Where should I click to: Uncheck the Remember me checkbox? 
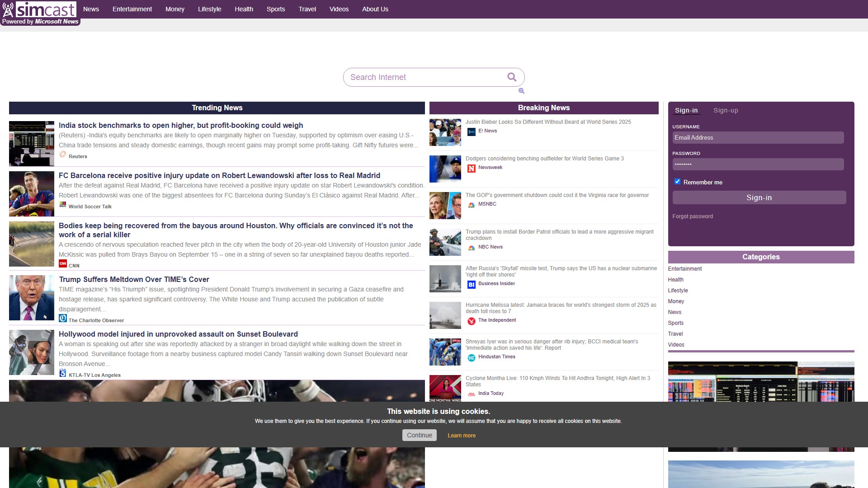[x=677, y=182]
